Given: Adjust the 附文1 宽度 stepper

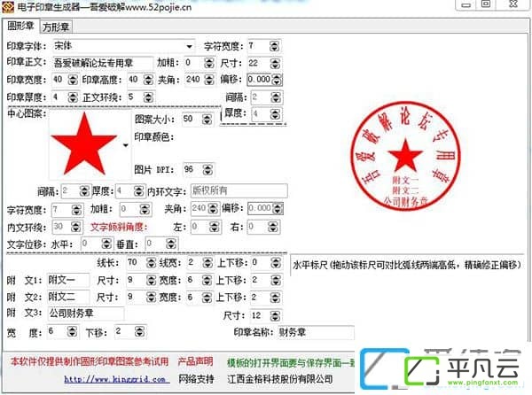Looking at the screenshot, I should [x=207, y=280].
